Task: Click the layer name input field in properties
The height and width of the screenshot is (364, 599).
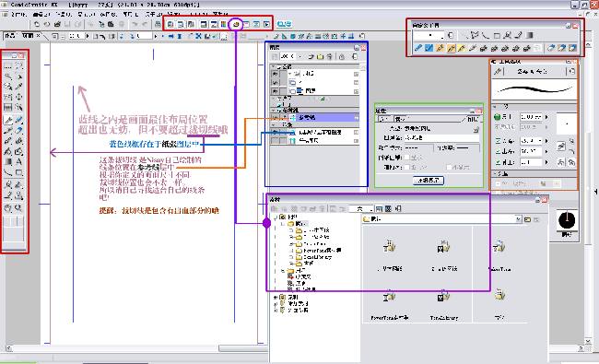Action: coord(442,137)
